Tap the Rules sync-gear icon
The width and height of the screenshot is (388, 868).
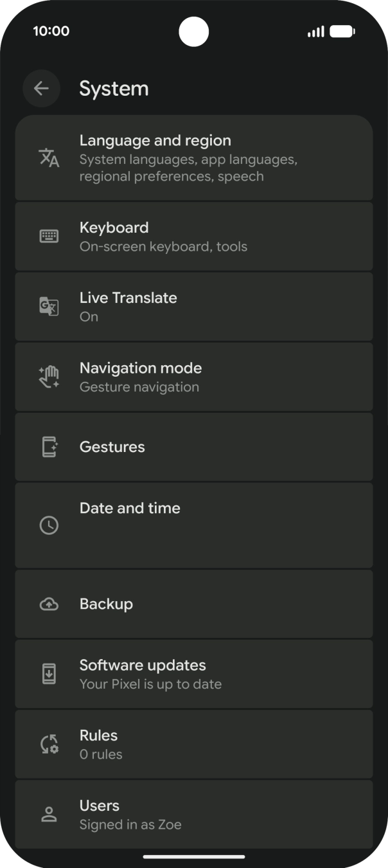point(49,745)
